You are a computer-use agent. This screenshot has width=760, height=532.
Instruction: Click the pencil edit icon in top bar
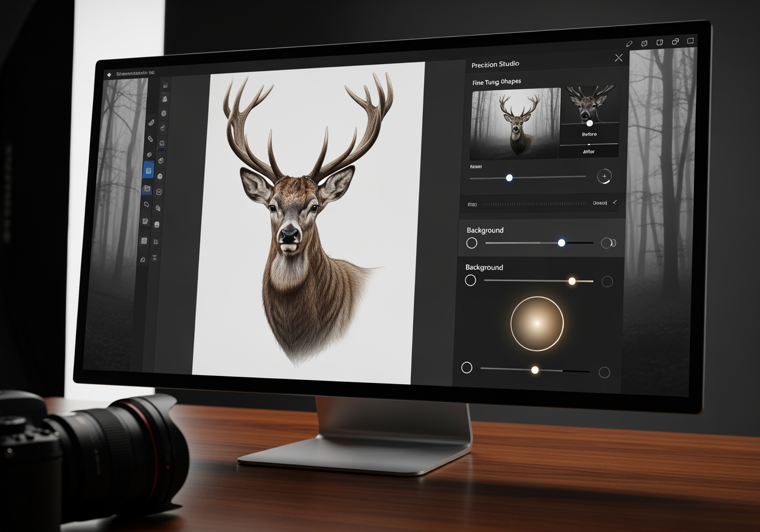(x=629, y=44)
